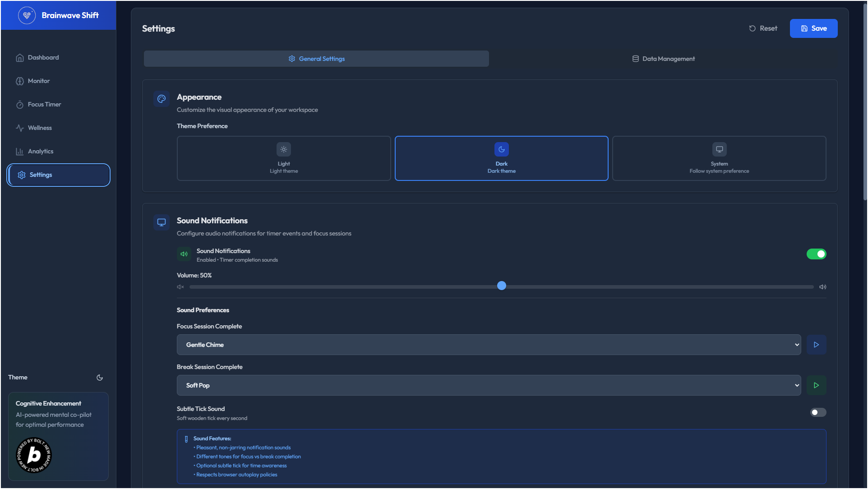Image resolution: width=868 pixels, height=489 pixels.
Task: Preview the Focus Session Complete sound
Action: [x=816, y=345]
